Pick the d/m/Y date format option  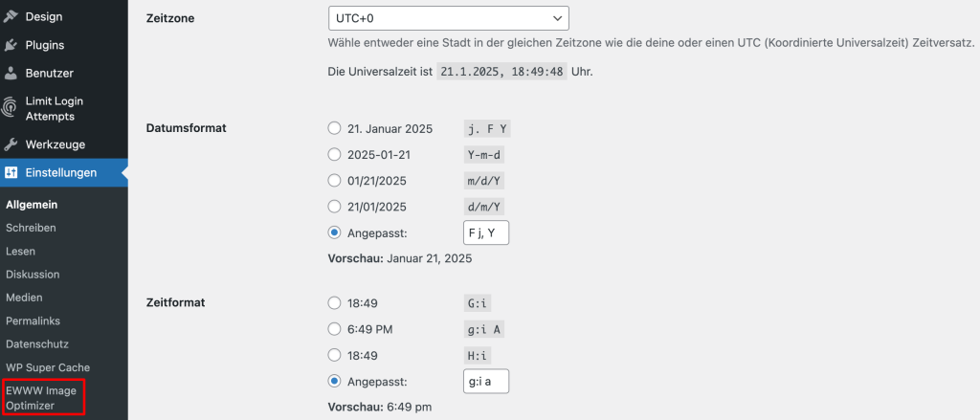tap(334, 207)
